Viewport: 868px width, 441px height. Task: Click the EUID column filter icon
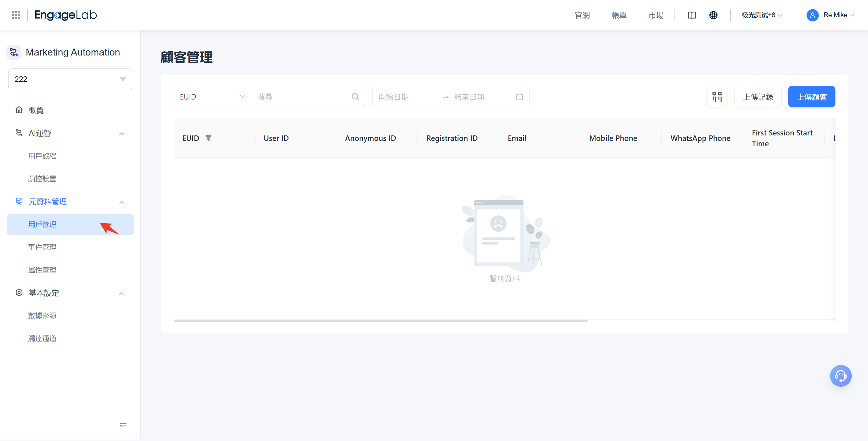(x=209, y=138)
